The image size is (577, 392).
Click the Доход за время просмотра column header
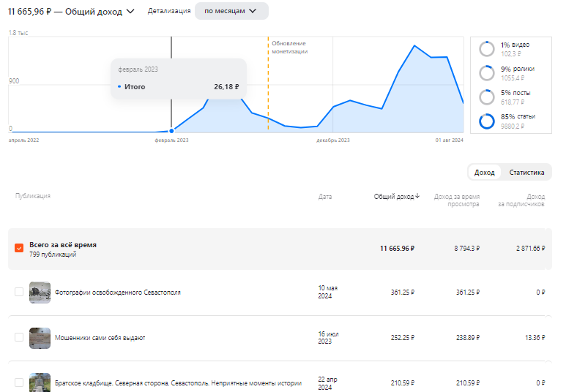point(456,200)
